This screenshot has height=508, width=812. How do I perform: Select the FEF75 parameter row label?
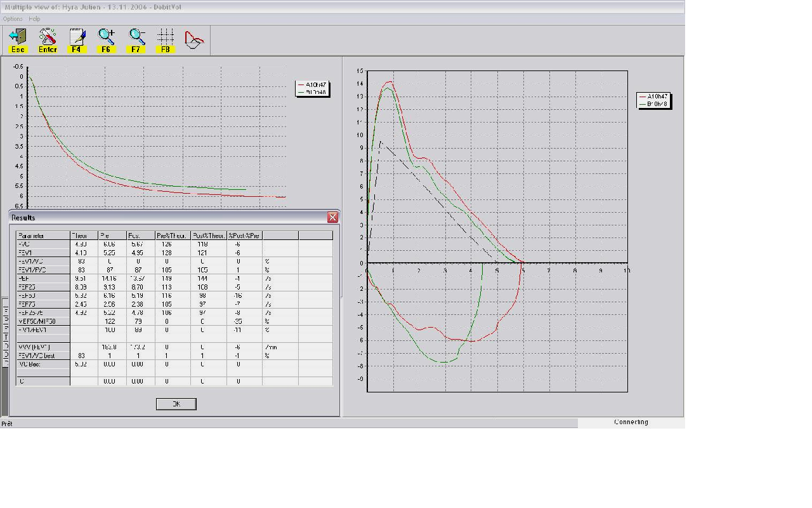43,304
